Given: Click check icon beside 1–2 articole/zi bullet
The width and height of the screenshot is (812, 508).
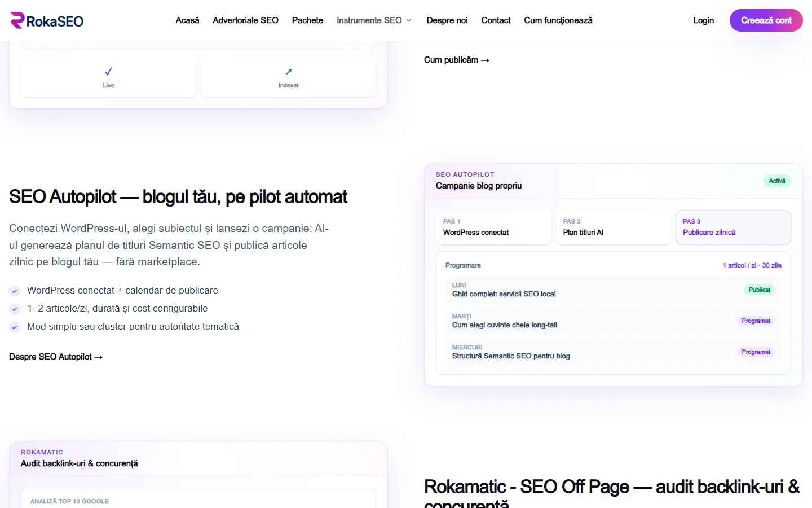Looking at the screenshot, I should (15, 309).
